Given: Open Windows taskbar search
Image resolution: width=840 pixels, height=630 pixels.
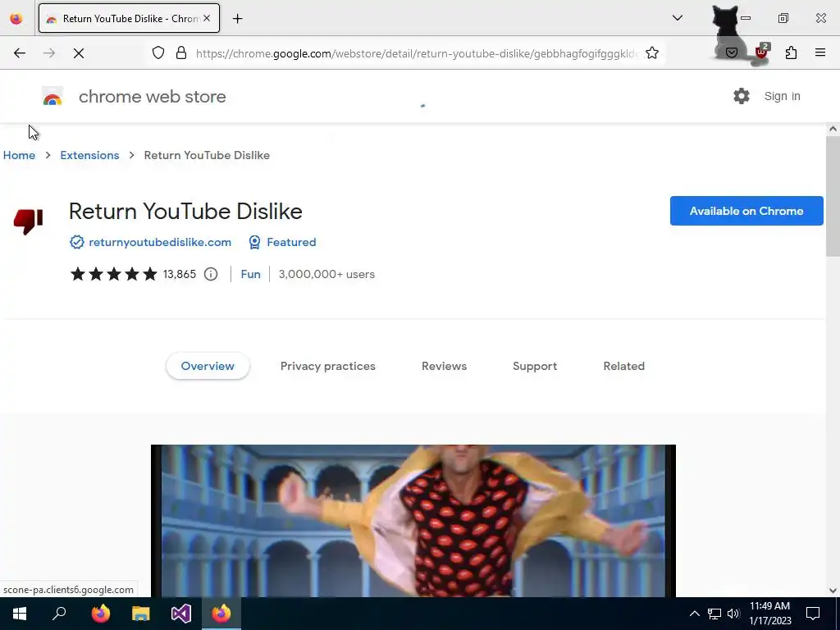Looking at the screenshot, I should [59, 614].
